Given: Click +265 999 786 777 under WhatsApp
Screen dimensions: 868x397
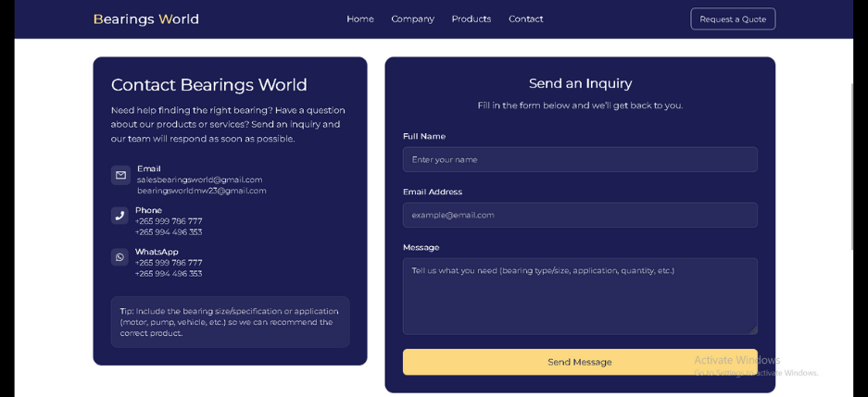Looking at the screenshot, I should pos(169,263).
